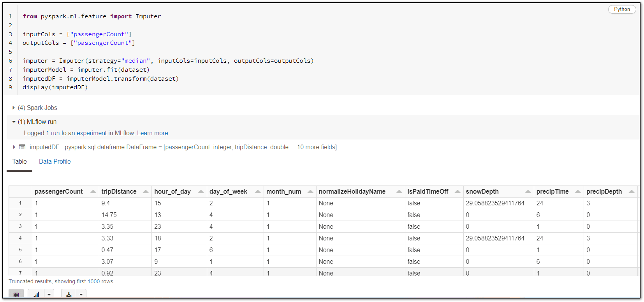Click the Python language badge
644x302 pixels.
coord(622,9)
